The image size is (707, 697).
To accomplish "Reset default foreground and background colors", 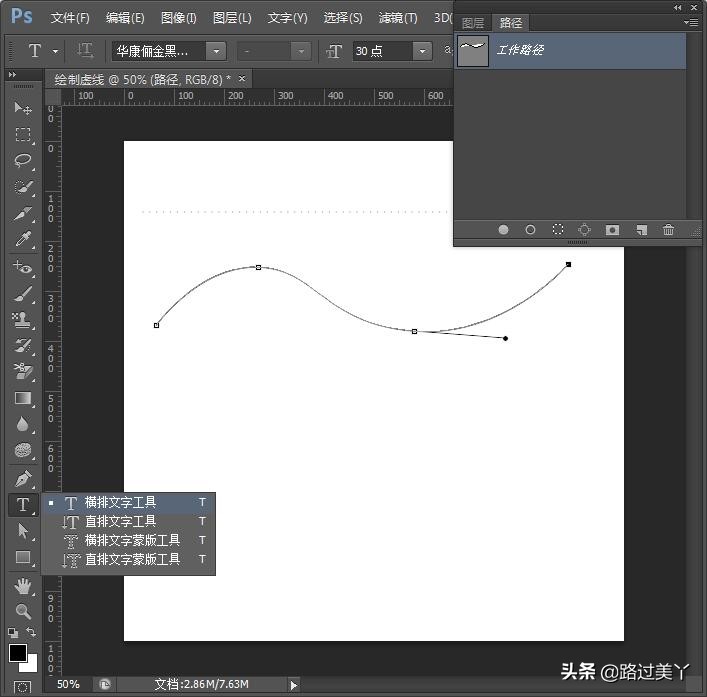I will tap(14, 633).
